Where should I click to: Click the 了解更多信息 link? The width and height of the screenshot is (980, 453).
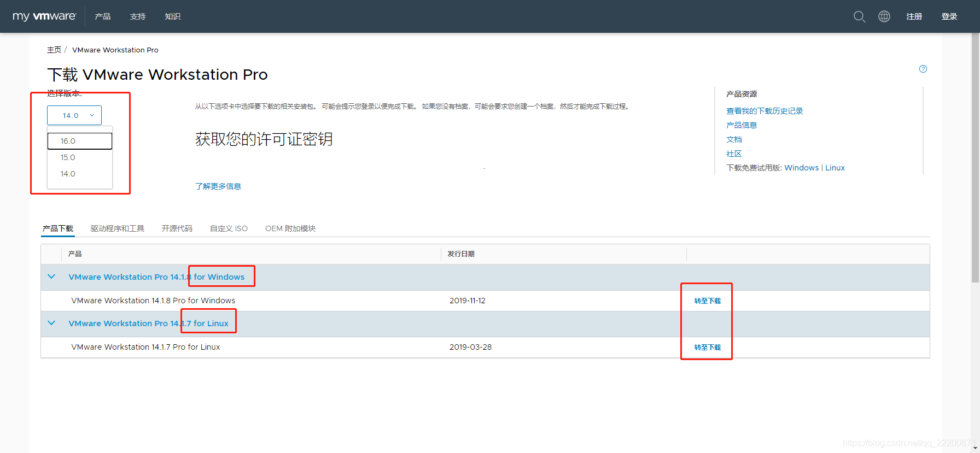click(218, 186)
